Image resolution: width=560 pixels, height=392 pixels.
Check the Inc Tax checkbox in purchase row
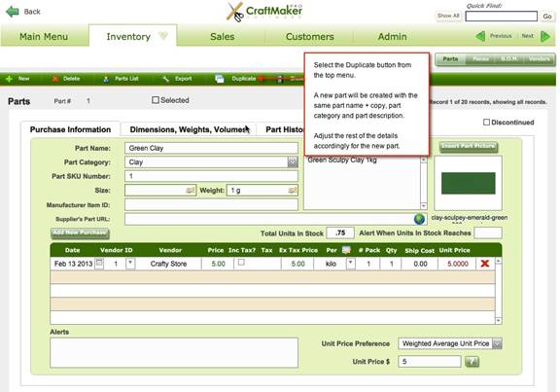[241, 263]
